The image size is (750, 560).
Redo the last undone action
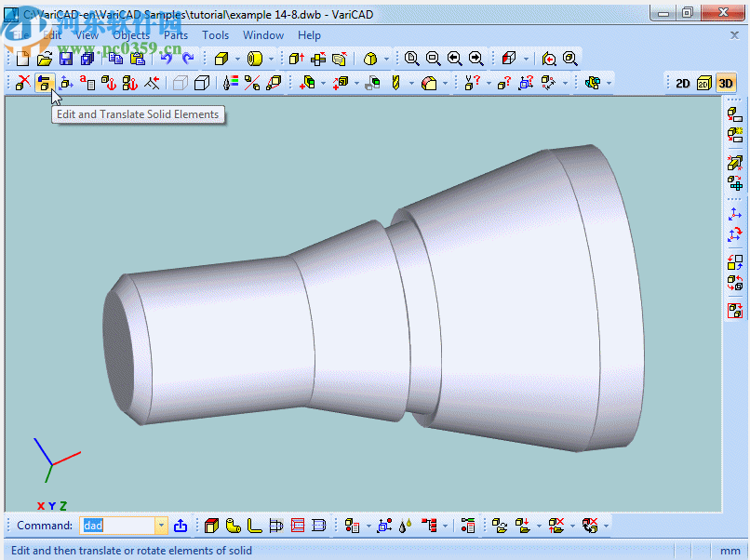pyautogui.click(x=188, y=59)
